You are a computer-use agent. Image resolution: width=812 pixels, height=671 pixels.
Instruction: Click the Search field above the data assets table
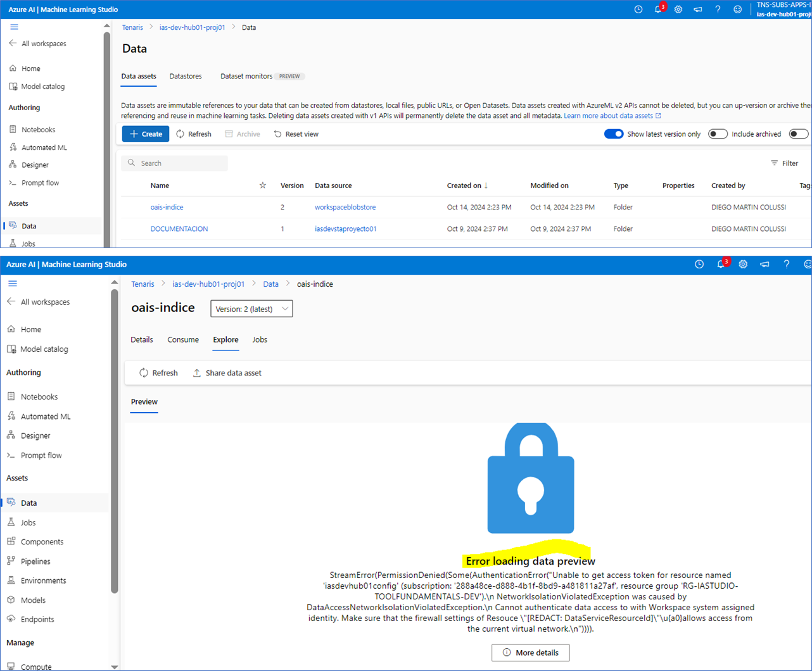pos(174,163)
